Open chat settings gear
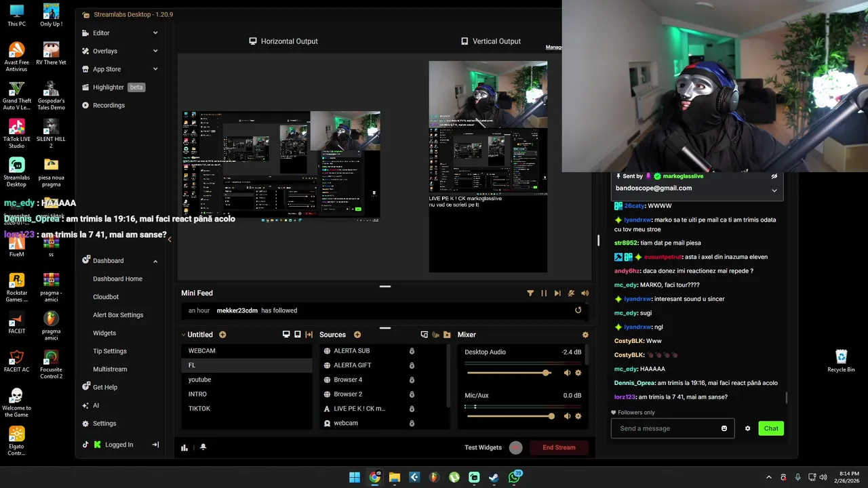This screenshot has height=488, width=868. (x=747, y=428)
